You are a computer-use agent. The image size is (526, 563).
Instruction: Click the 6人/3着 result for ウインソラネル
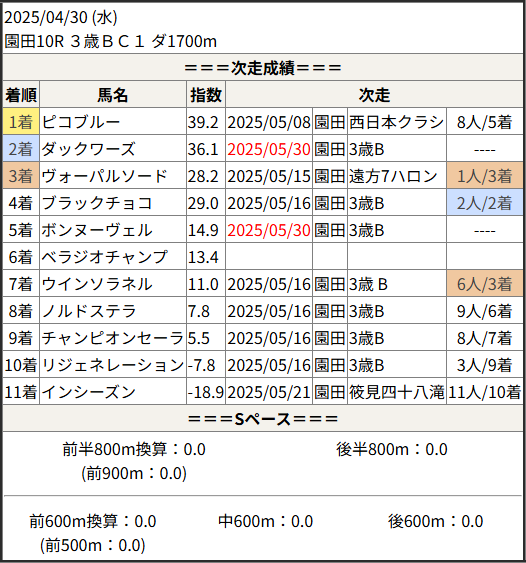484,284
